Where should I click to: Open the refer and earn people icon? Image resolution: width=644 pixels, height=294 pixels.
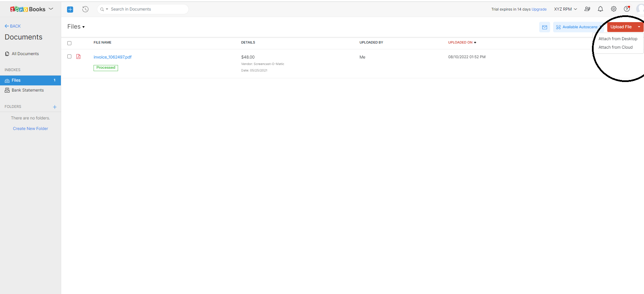coord(587,9)
